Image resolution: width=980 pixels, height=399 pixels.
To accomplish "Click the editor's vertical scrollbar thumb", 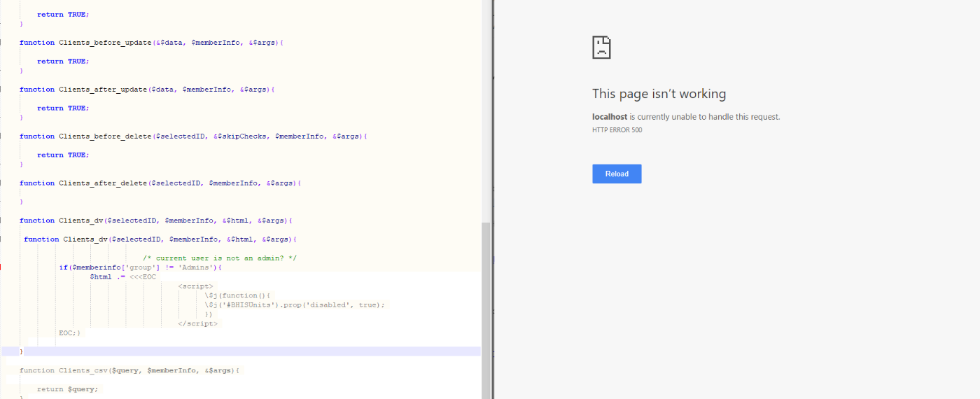I will pos(486,310).
